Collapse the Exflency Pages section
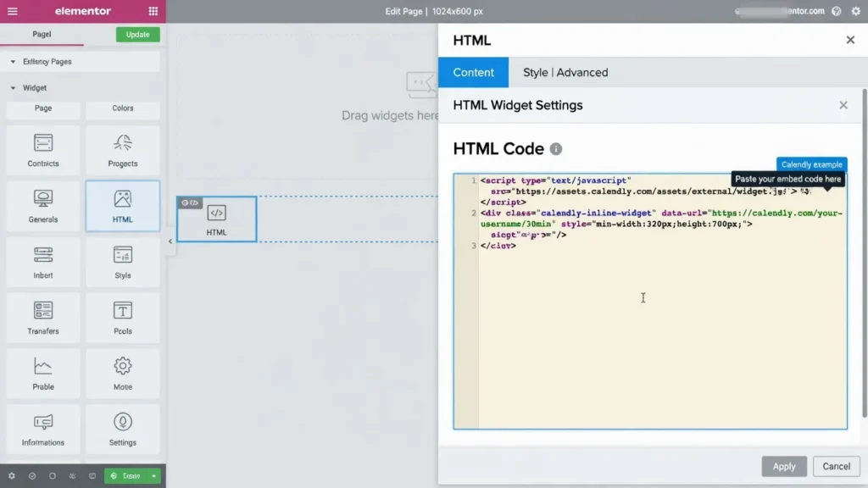 coord(13,61)
